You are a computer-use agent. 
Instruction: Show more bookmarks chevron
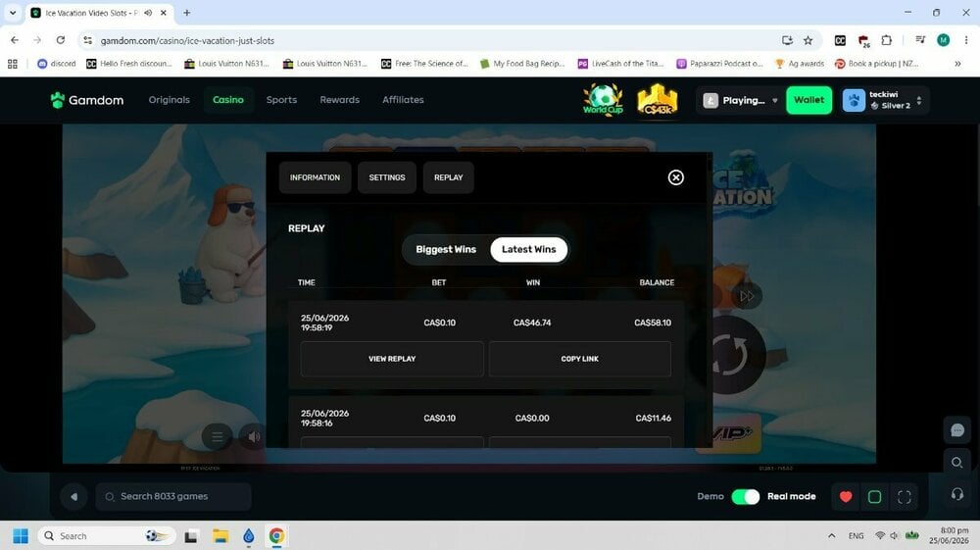pos(957,64)
